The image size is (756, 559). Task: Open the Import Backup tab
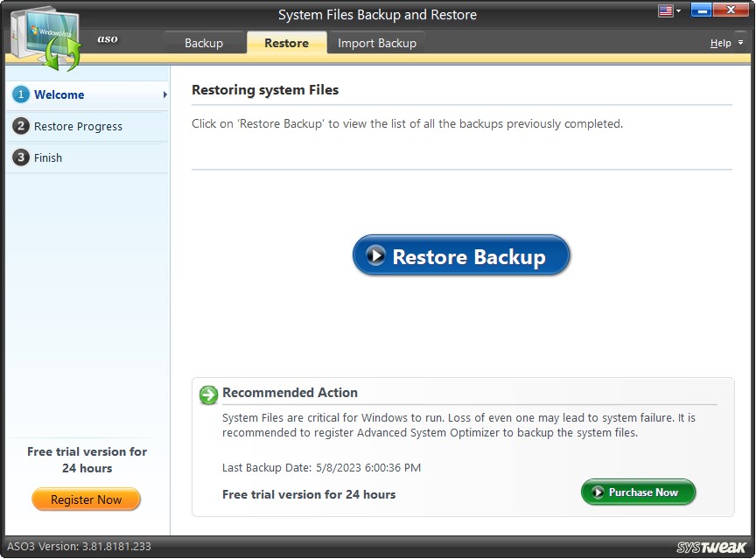(x=376, y=41)
